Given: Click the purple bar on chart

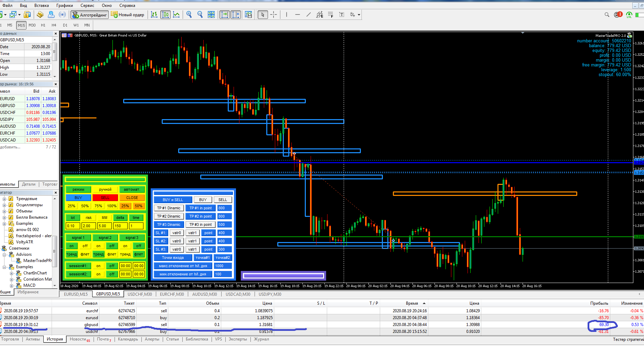Looking at the screenshot, I should coord(283,276).
